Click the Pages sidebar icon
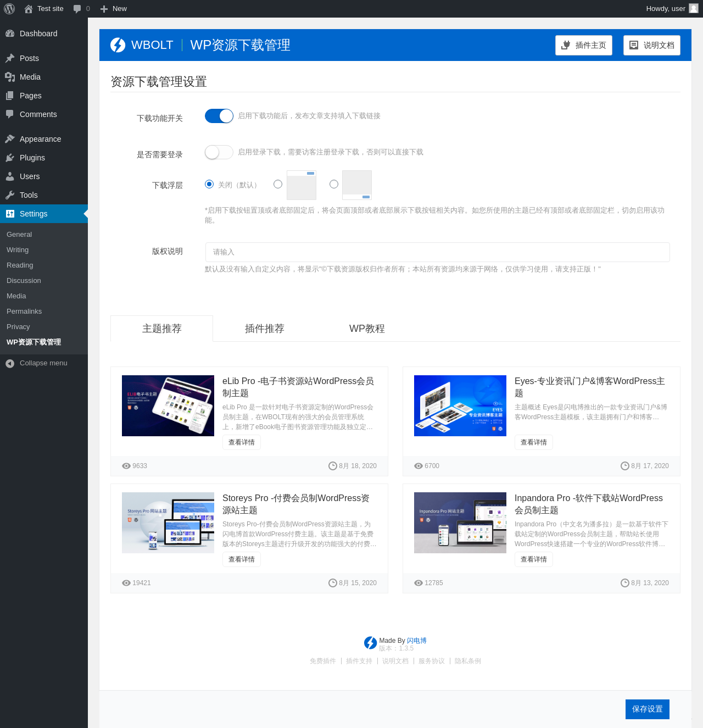This screenshot has width=703, height=728. pos(10,96)
